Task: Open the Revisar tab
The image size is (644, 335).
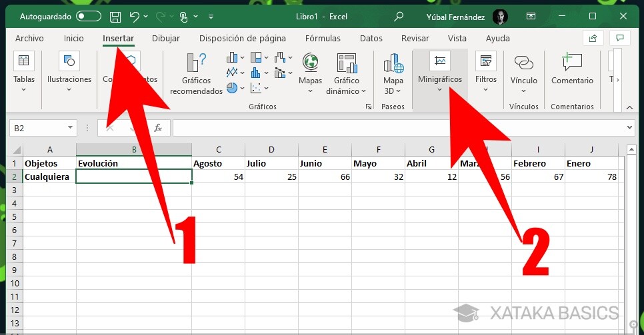Action: tap(415, 38)
